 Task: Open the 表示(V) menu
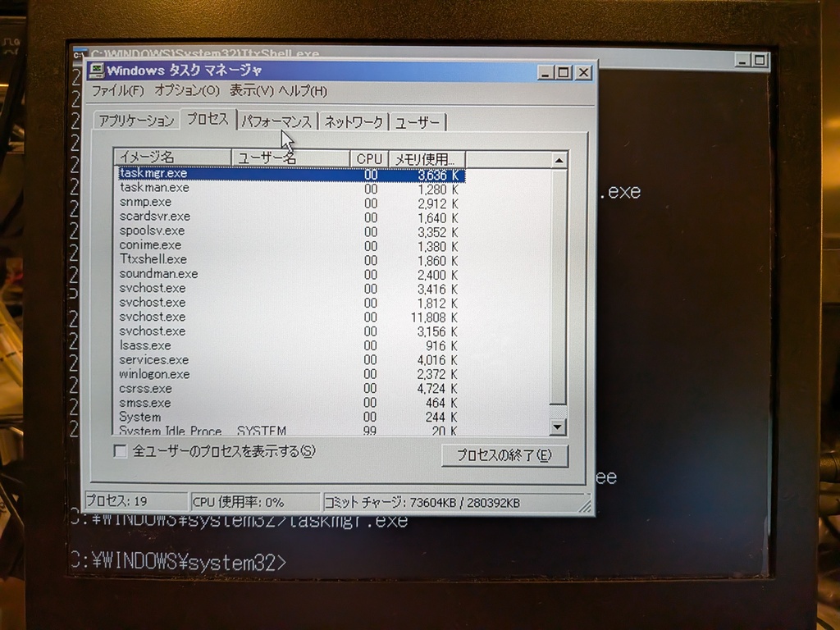pyautogui.click(x=251, y=90)
